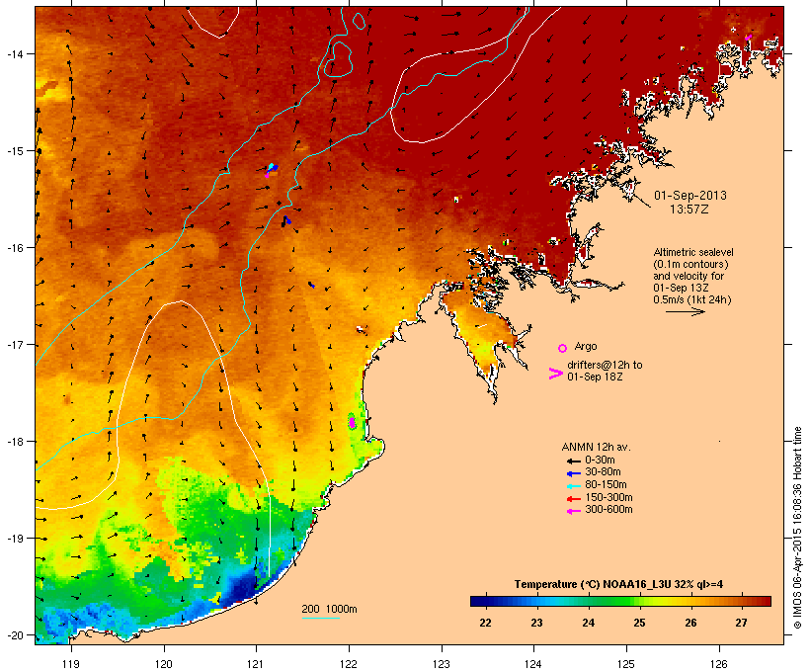
Task: Click the longitude label 122
Action: pos(349,664)
